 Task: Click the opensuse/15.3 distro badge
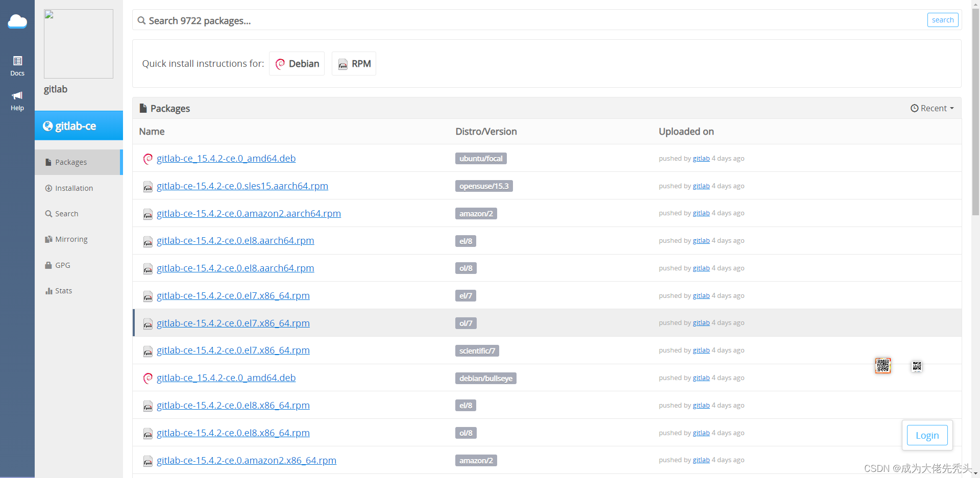coord(484,186)
